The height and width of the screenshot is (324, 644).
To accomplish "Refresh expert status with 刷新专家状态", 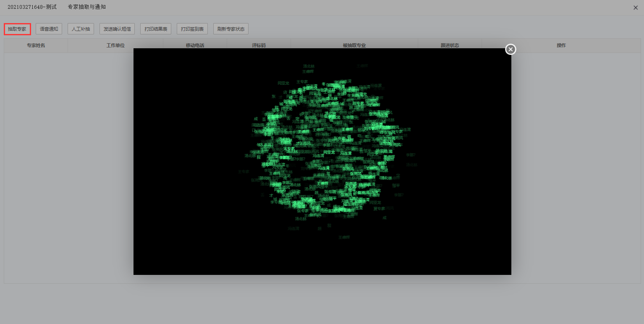I will (231, 29).
